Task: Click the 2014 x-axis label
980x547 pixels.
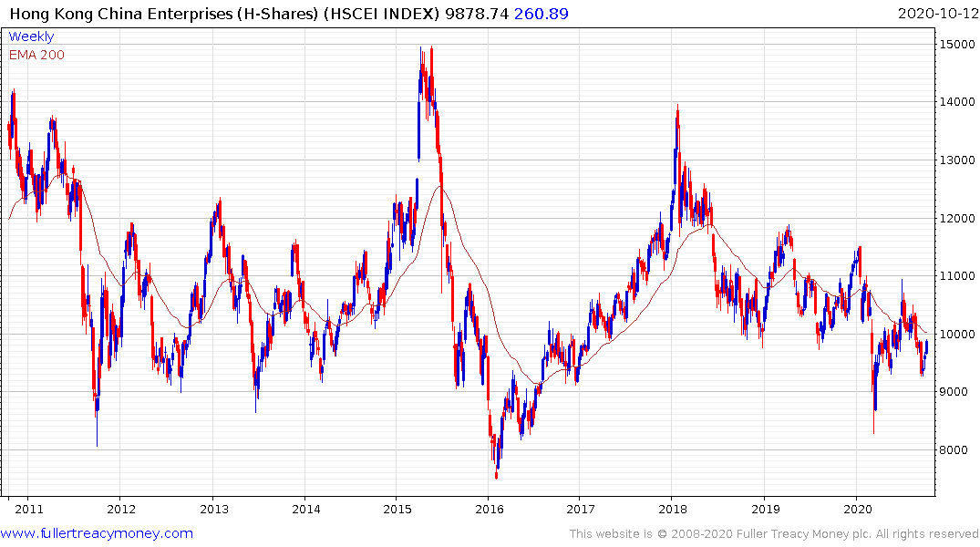Action: coord(305,509)
